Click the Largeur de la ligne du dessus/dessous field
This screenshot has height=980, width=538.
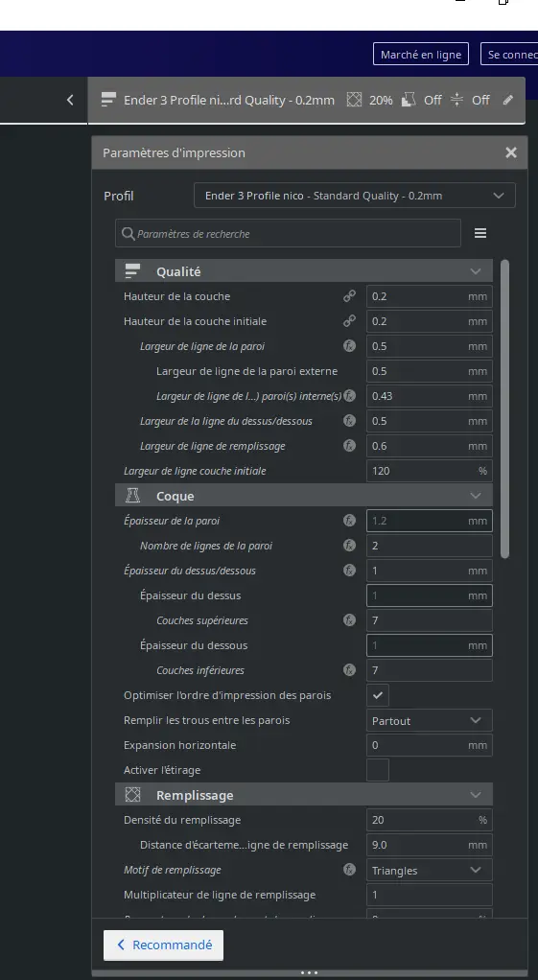pyautogui.click(x=430, y=421)
